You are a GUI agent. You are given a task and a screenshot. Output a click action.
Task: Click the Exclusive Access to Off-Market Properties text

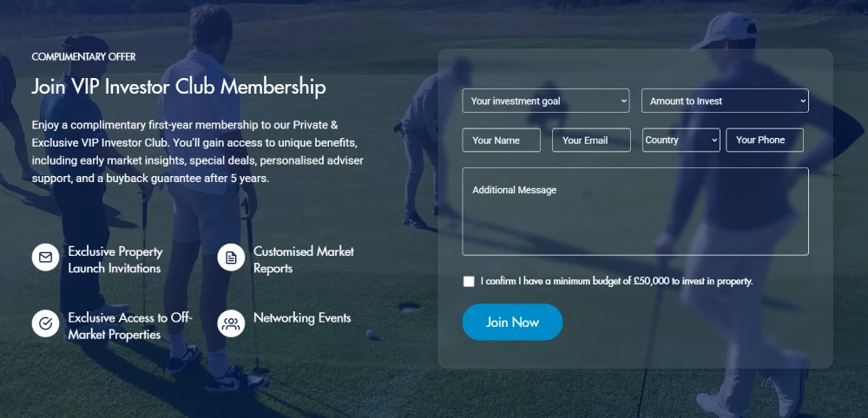tap(130, 326)
